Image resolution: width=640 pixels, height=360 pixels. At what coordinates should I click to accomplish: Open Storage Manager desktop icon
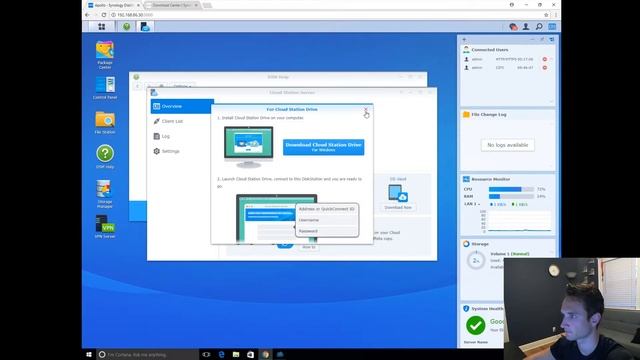104,194
